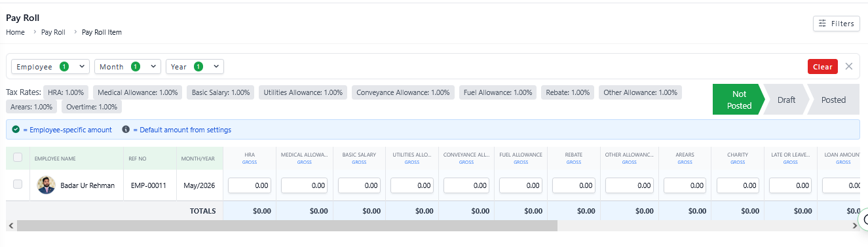Click the Badar Ur Rehman name text
Screen dimensions: 868x247
point(87,185)
